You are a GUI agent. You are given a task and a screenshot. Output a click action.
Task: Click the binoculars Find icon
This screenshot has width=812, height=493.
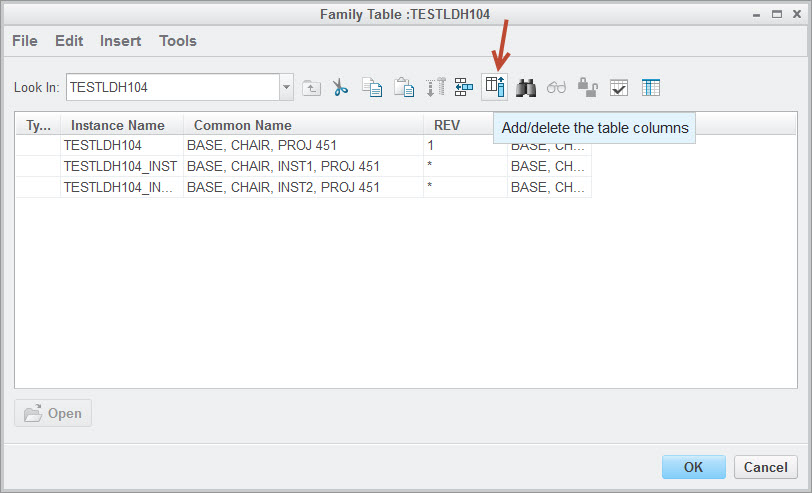click(x=526, y=88)
